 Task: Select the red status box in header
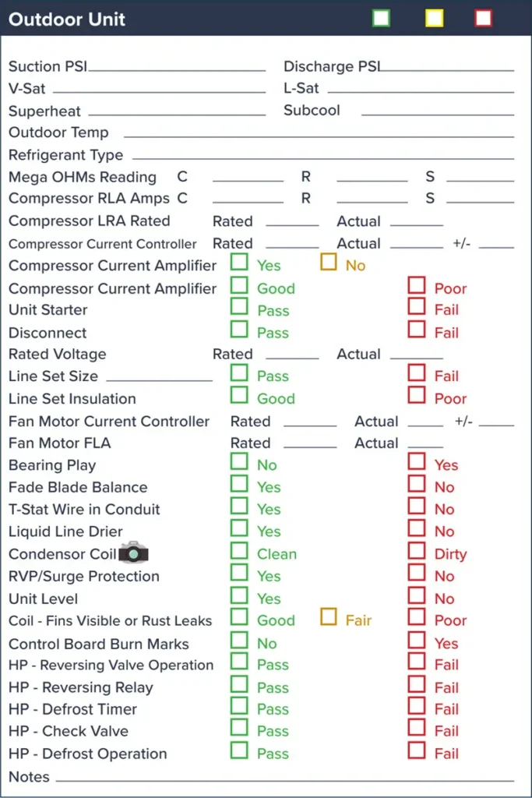483,19
